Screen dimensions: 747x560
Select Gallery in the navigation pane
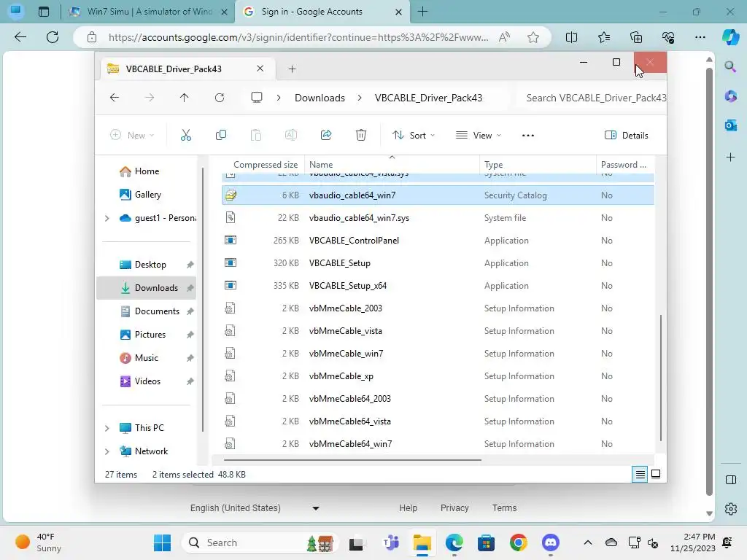pyautogui.click(x=147, y=195)
